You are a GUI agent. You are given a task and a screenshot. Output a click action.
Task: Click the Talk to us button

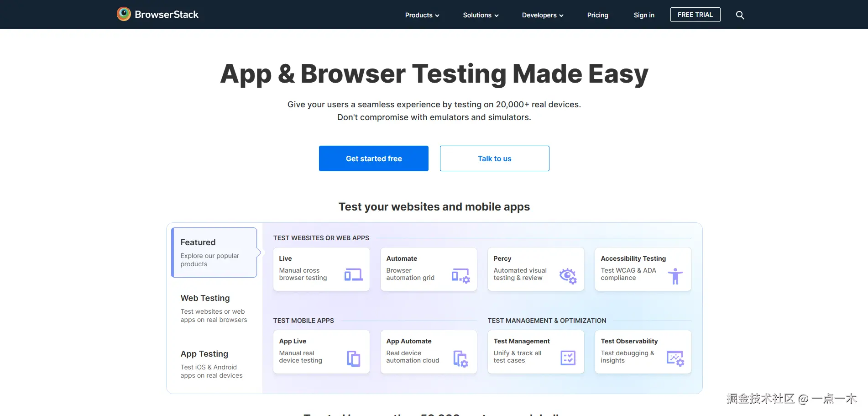(495, 158)
